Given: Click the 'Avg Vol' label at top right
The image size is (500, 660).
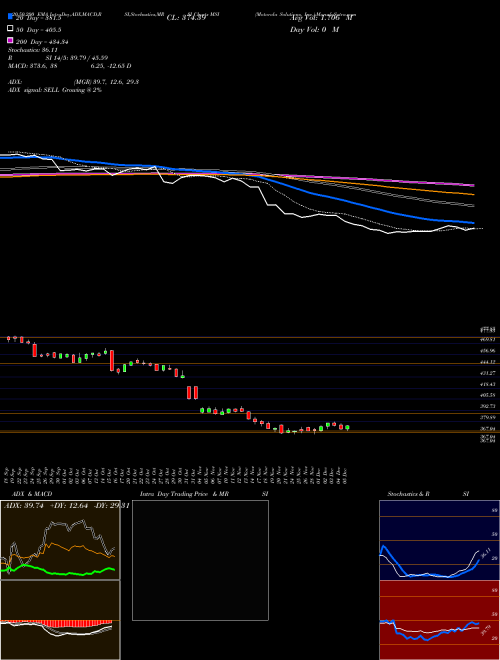Looking at the screenshot, I should [322, 18].
